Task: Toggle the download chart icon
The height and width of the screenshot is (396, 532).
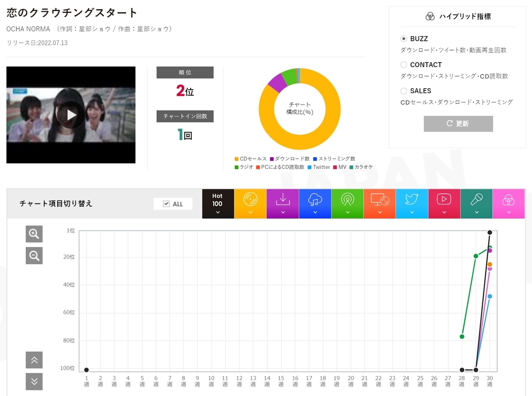Action: click(x=282, y=204)
